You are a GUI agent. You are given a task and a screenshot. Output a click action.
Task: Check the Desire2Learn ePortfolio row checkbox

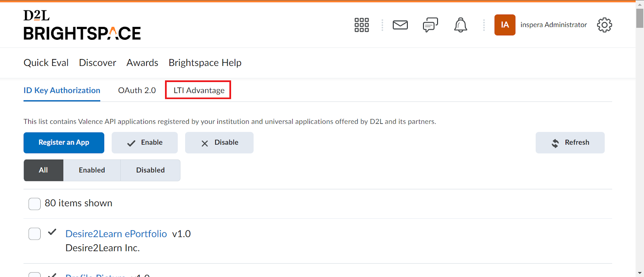pos(35,234)
